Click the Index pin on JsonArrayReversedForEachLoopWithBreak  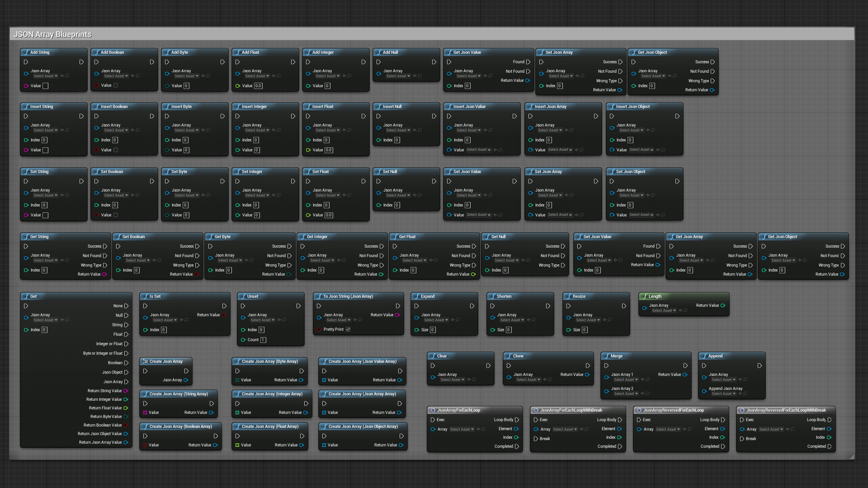coord(829,437)
